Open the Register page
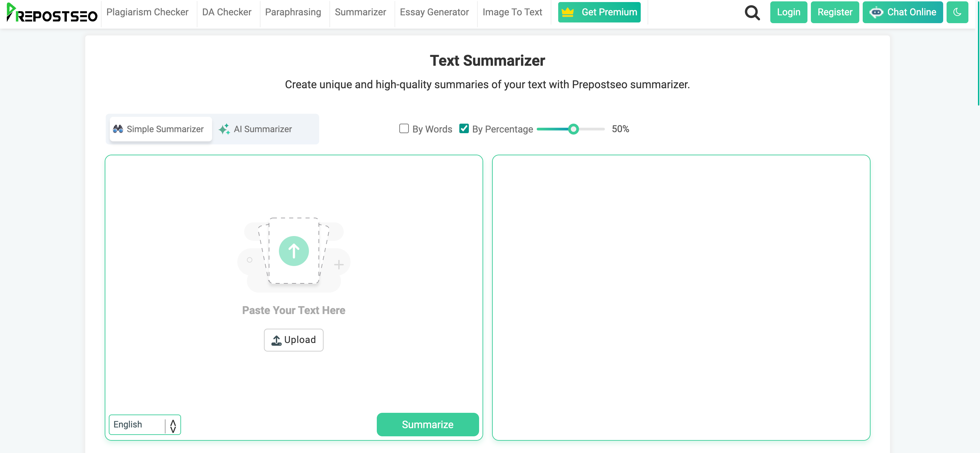Screen dimensions: 980x453 (x=835, y=12)
